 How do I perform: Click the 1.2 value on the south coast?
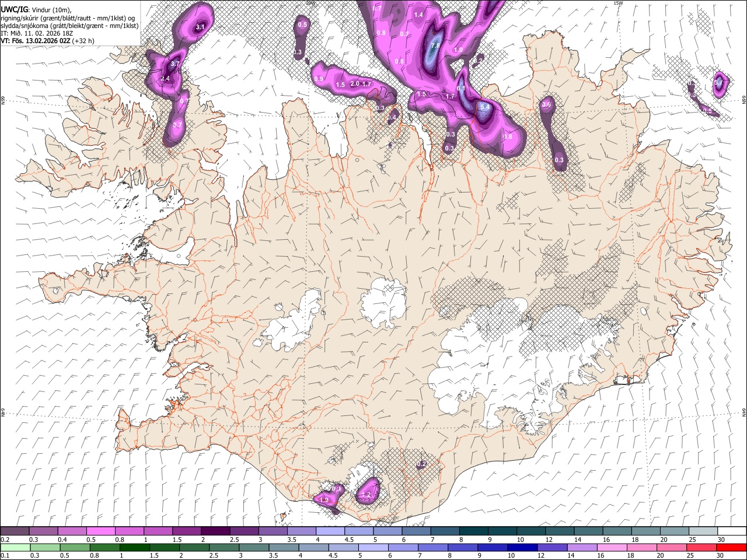coord(366,495)
